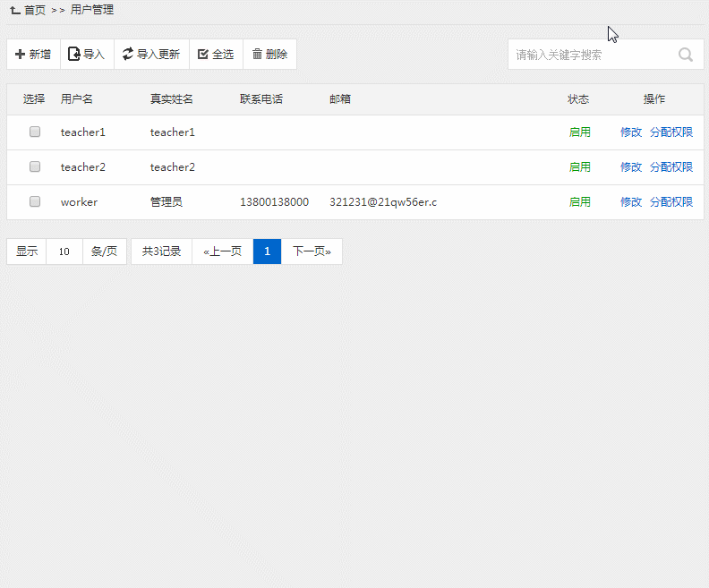Tick the checkbox for teacher1
This screenshot has width=709, height=588.
tap(35, 132)
